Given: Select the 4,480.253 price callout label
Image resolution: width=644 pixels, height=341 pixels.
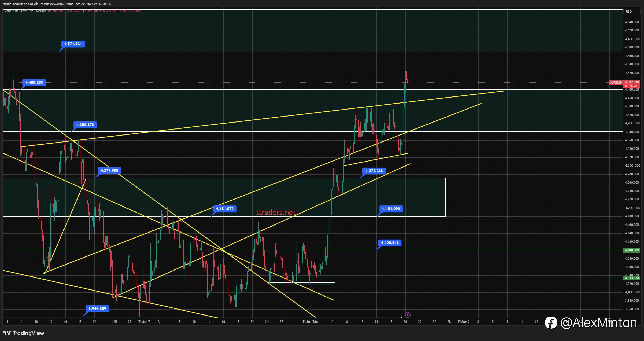Looking at the screenshot, I should (34, 82).
